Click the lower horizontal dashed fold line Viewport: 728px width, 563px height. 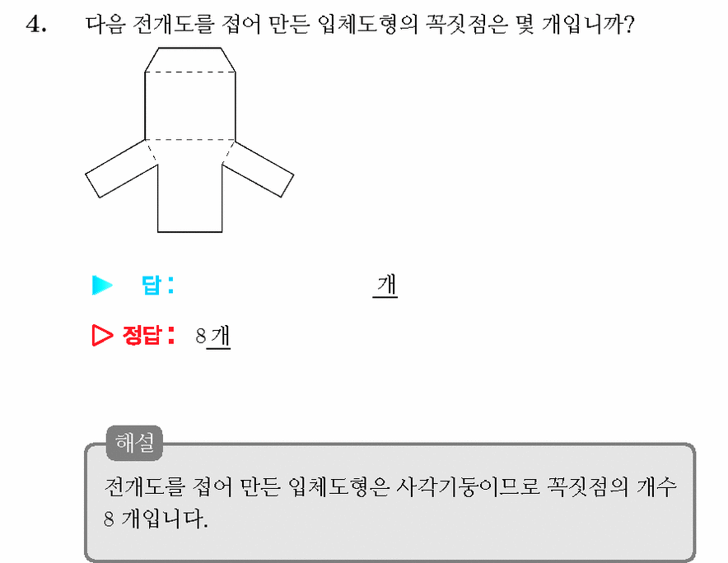[190, 139]
